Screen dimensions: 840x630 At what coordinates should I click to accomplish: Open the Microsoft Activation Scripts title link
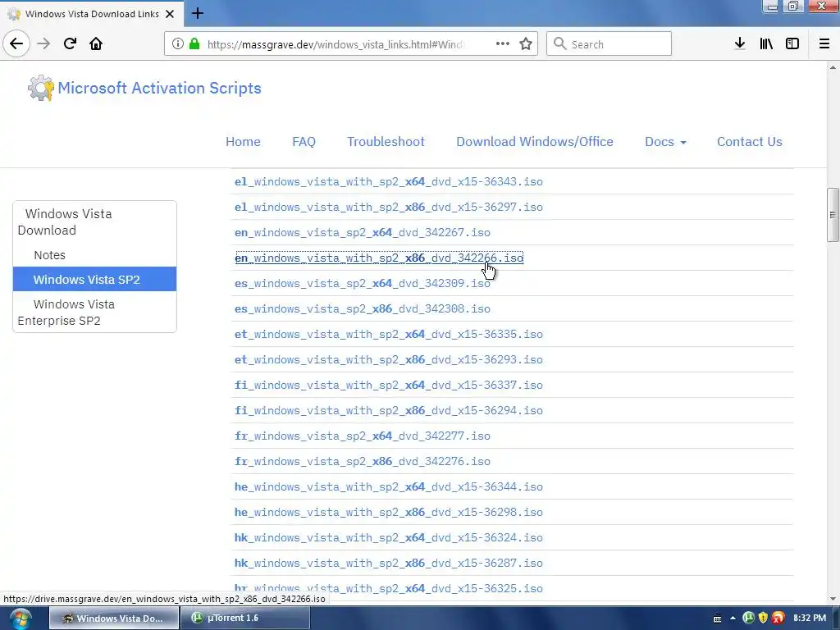[x=159, y=88]
